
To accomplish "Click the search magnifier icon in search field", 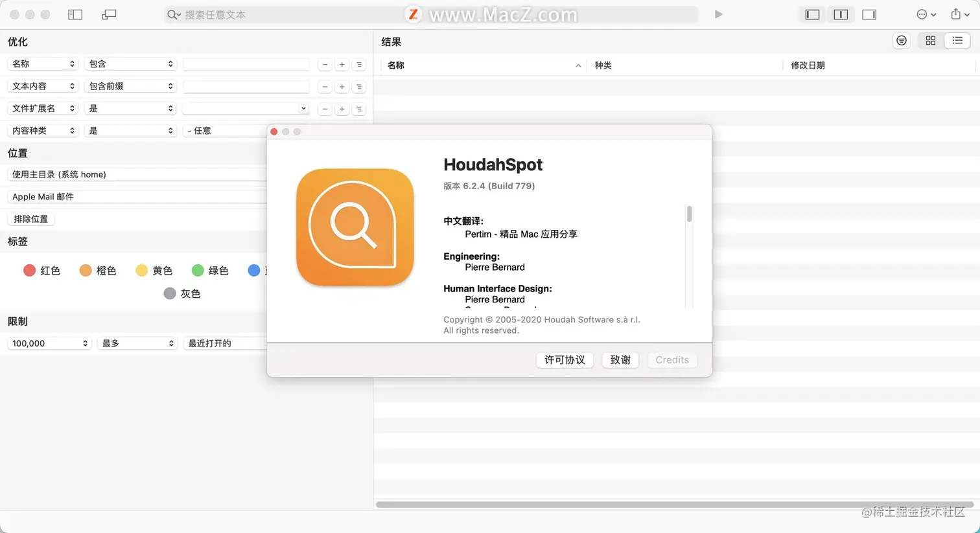I will pos(172,14).
